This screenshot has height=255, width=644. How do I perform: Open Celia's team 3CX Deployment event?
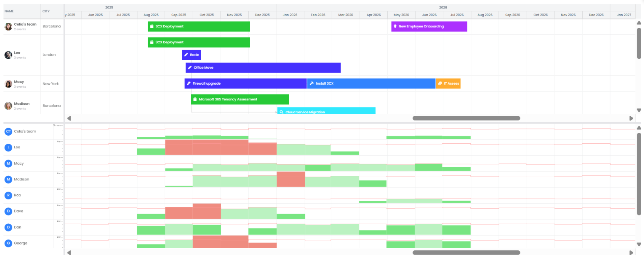tap(199, 26)
